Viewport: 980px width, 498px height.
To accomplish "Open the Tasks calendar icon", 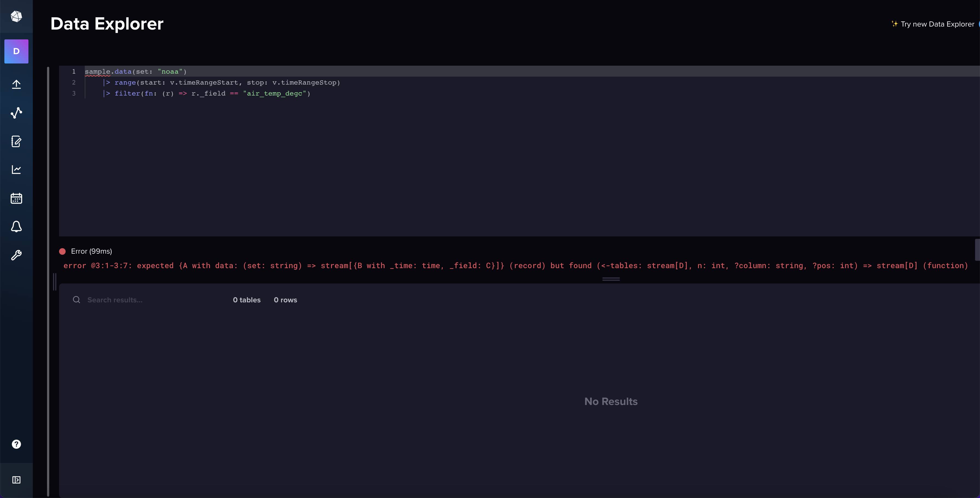I will (16, 198).
